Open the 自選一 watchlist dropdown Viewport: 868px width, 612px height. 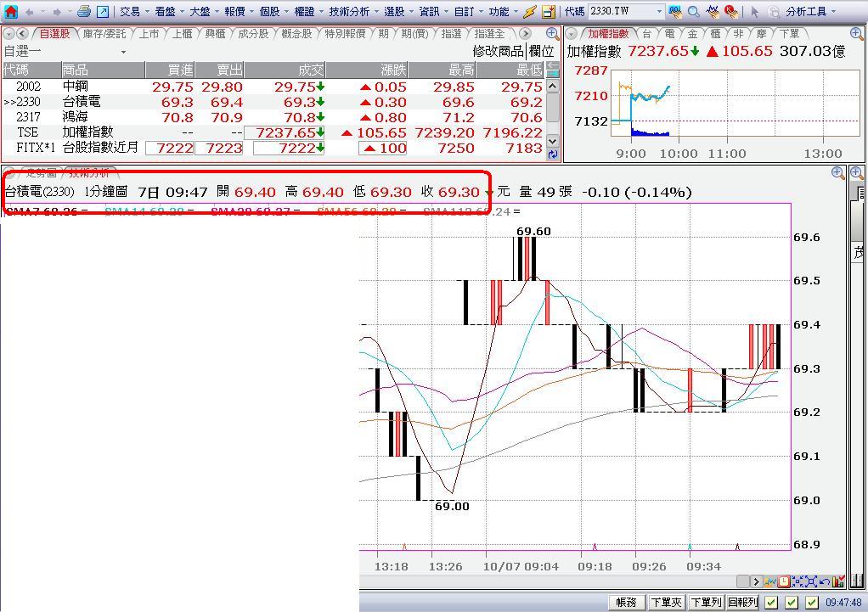123,52
